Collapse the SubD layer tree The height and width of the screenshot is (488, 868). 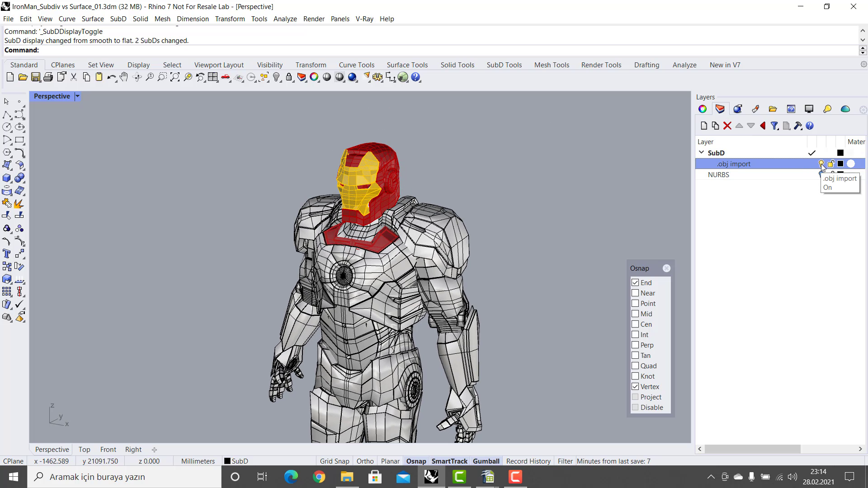(701, 153)
